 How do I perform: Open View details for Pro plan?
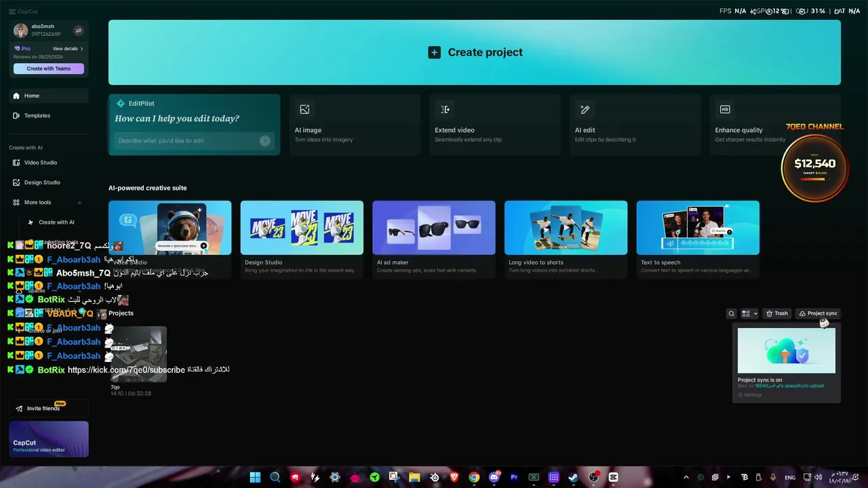coord(68,49)
